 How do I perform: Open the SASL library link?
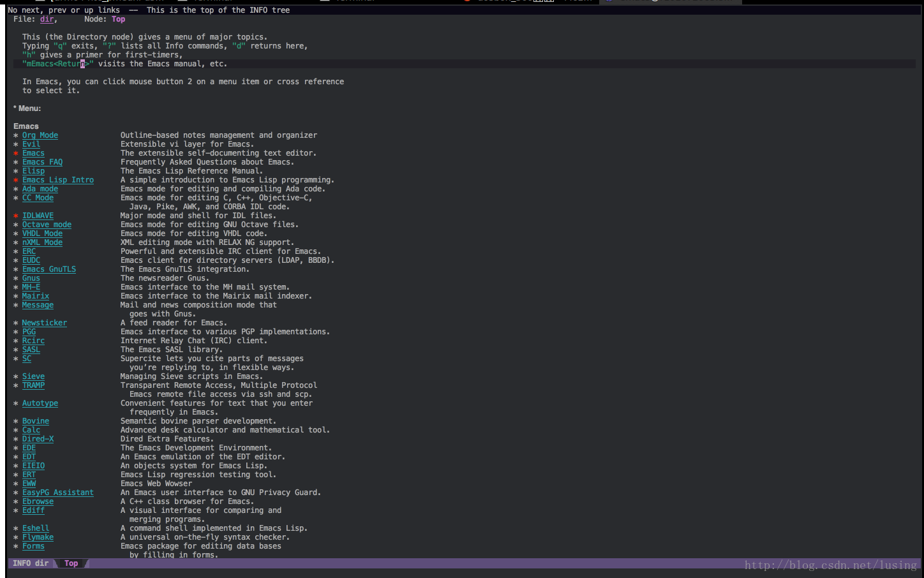pyautogui.click(x=31, y=350)
